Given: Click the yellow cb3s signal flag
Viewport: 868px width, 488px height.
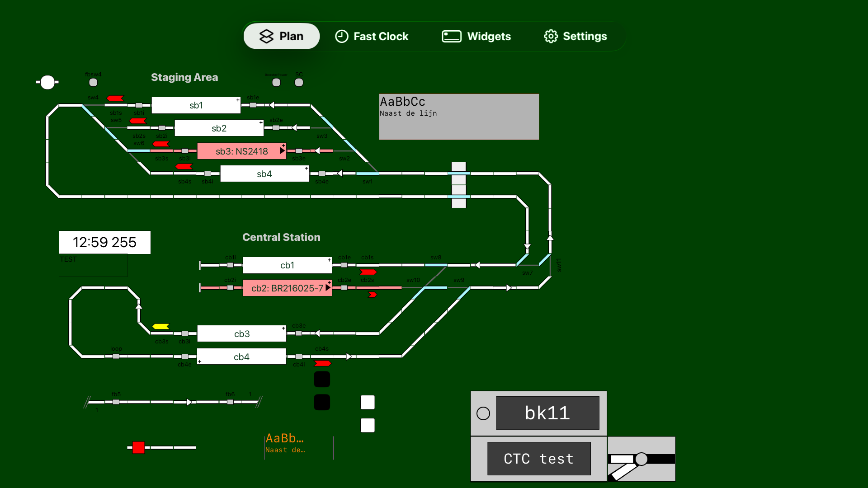Looking at the screenshot, I should tap(160, 326).
